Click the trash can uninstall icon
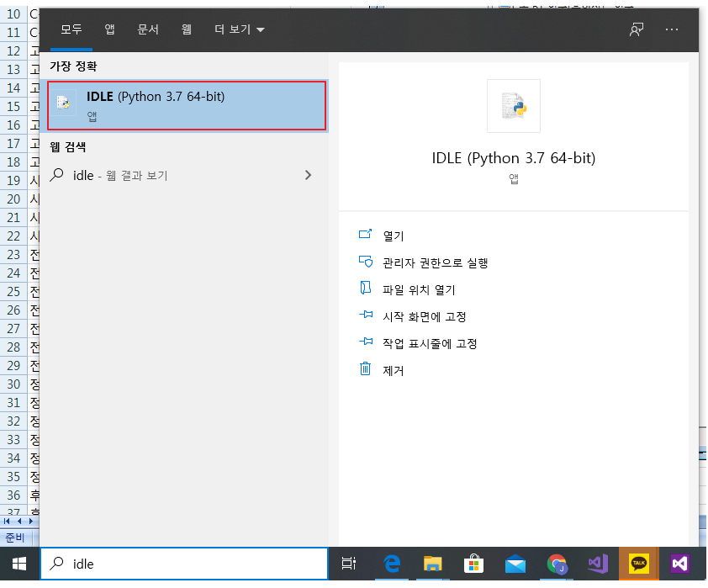 [365, 368]
